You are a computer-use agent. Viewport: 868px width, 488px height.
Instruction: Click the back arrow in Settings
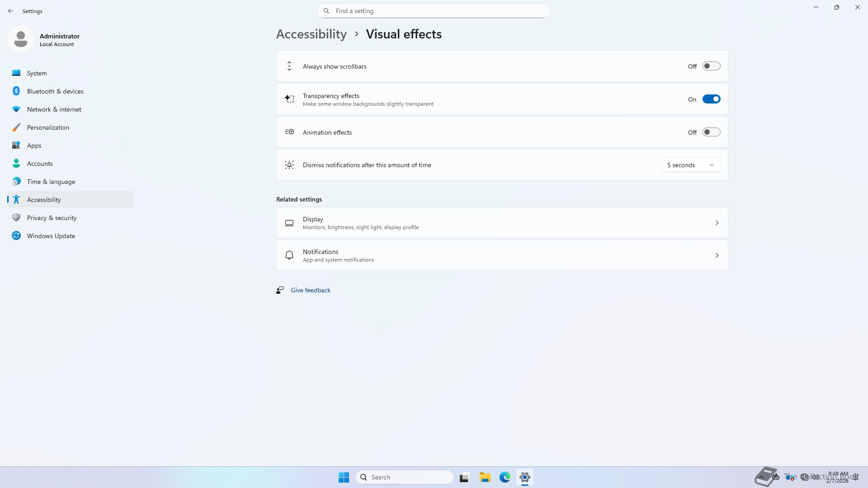[11, 11]
